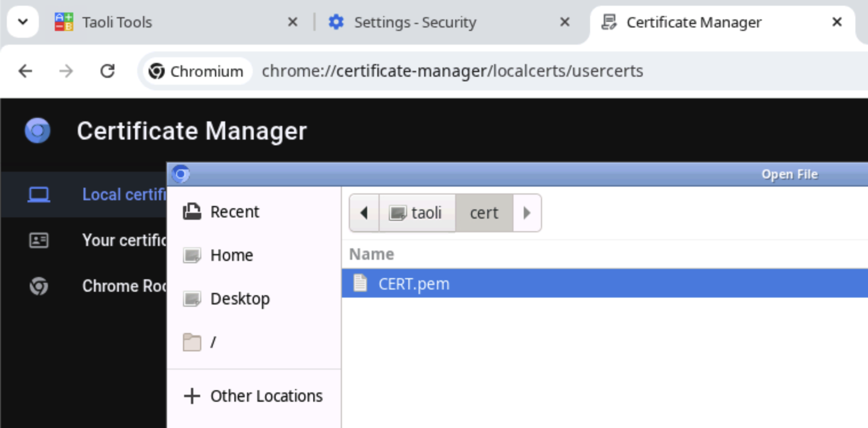Click the CERT.pem file icon

coord(360,283)
